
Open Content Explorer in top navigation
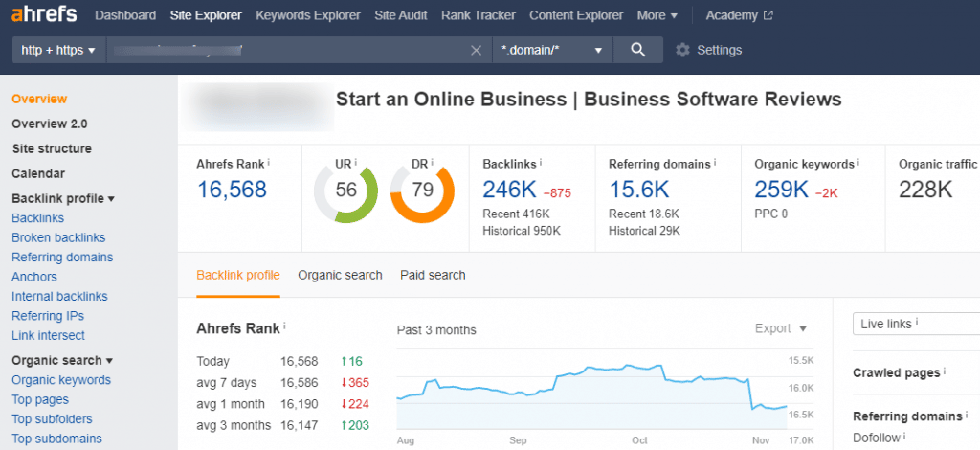pos(576,15)
